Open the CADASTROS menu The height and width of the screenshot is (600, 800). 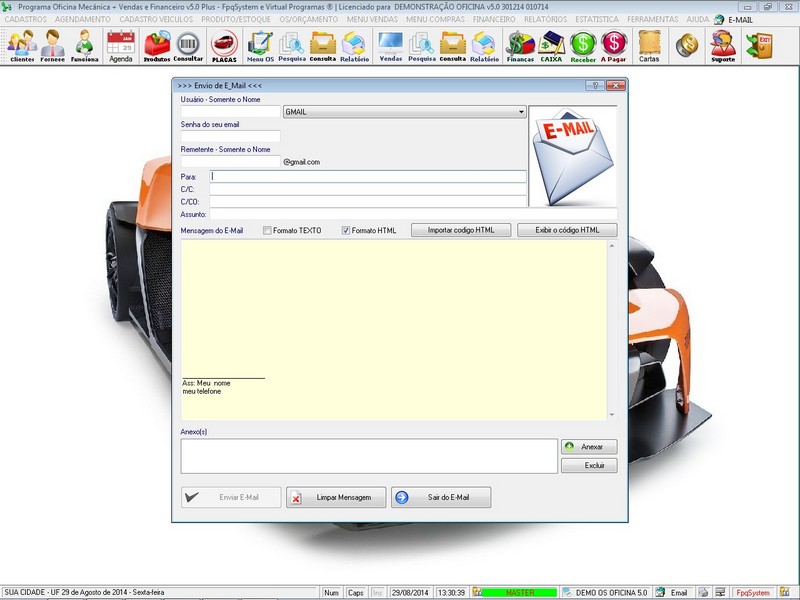[x=26, y=19]
